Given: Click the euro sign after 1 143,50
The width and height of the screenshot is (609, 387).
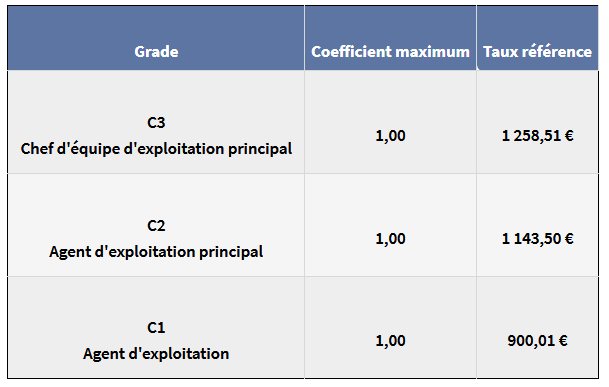Looking at the screenshot, I should [569, 239].
